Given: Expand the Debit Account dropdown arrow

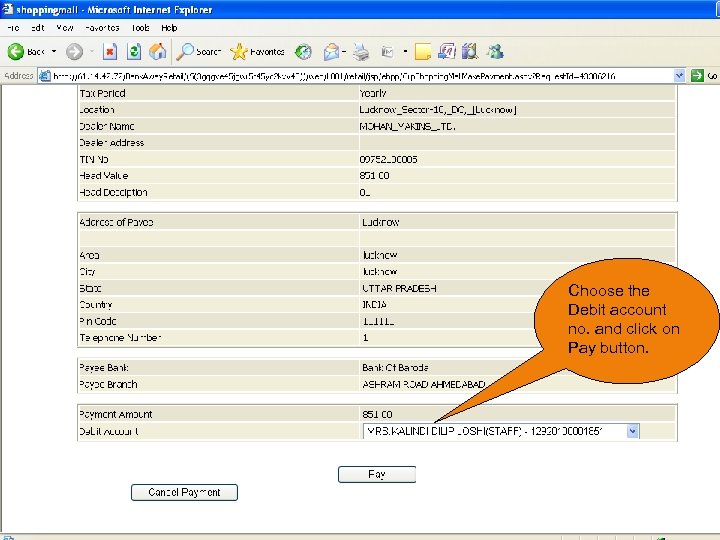Looking at the screenshot, I should [x=632, y=431].
